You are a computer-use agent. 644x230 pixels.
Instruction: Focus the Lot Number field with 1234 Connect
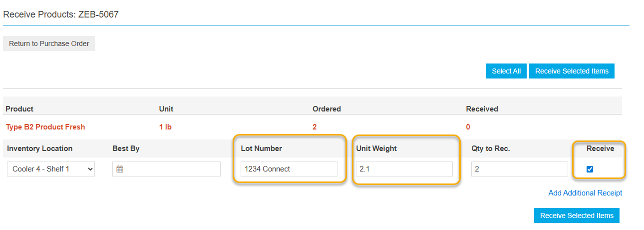point(289,169)
